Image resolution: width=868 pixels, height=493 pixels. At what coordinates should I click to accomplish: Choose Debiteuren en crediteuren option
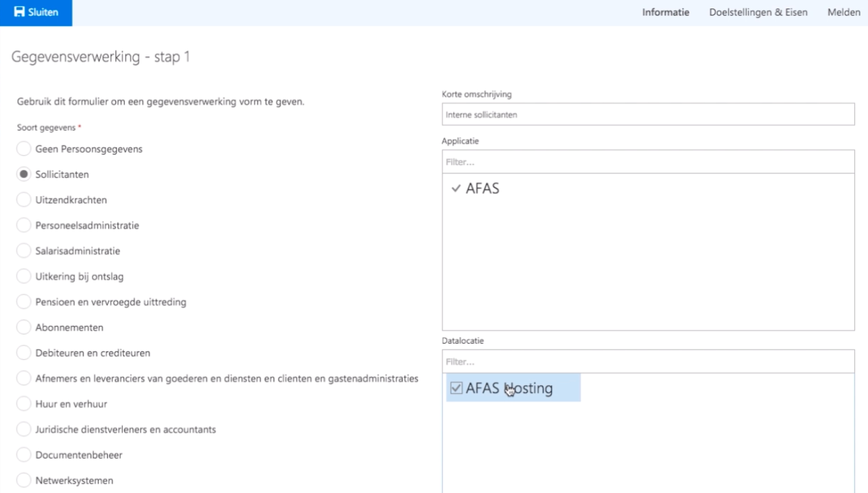24,353
